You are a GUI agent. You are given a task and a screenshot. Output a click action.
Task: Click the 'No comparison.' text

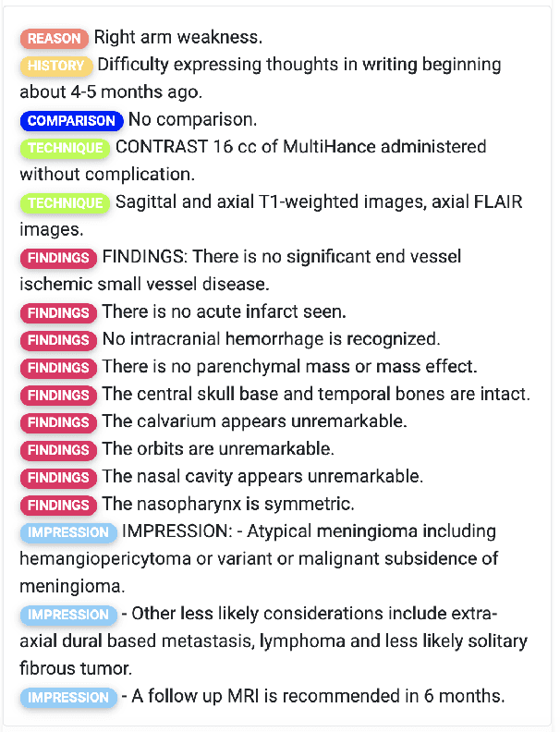coord(192,120)
